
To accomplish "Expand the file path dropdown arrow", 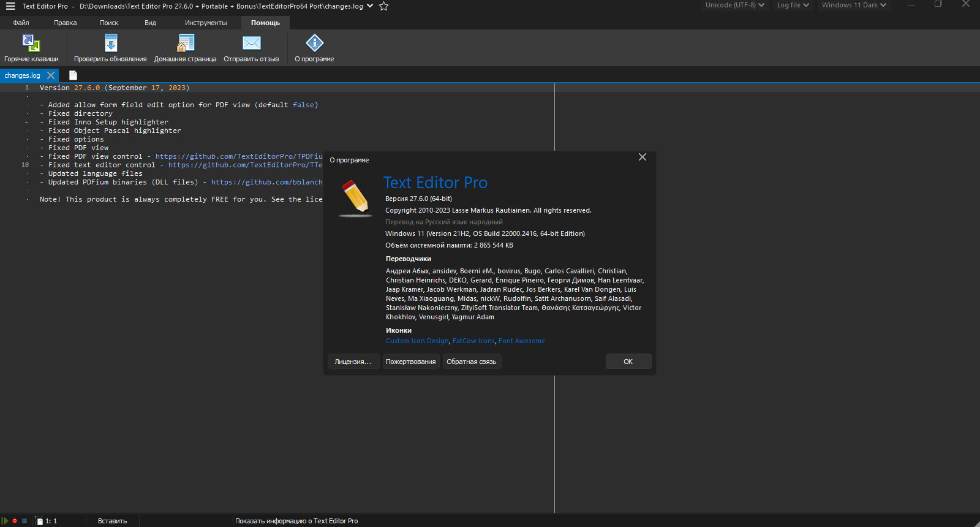I will tap(370, 6).
